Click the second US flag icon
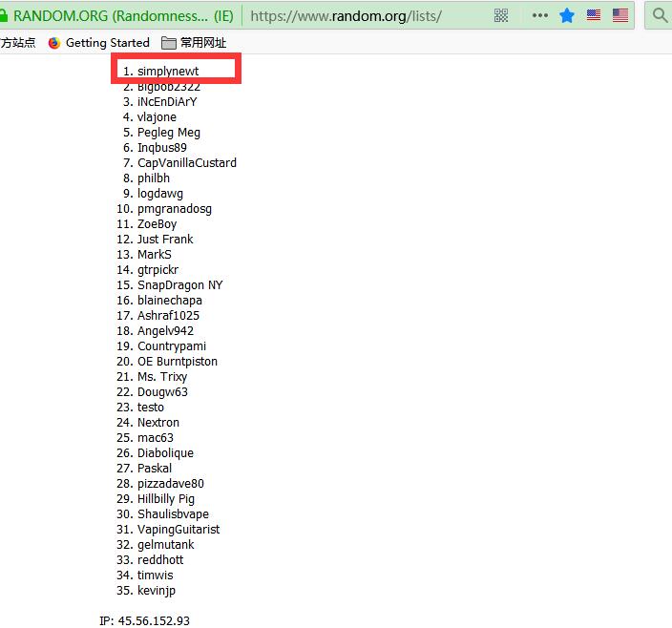The image size is (672, 628). [x=620, y=15]
